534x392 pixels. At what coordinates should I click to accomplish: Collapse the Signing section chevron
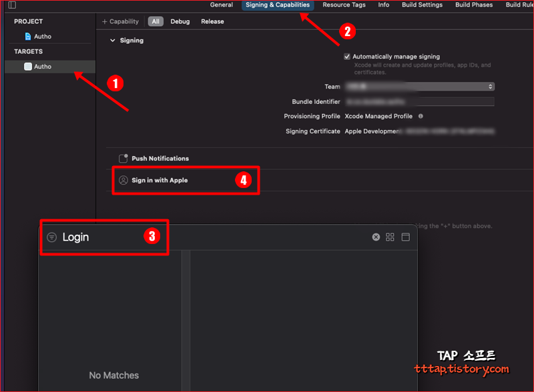click(x=112, y=41)
